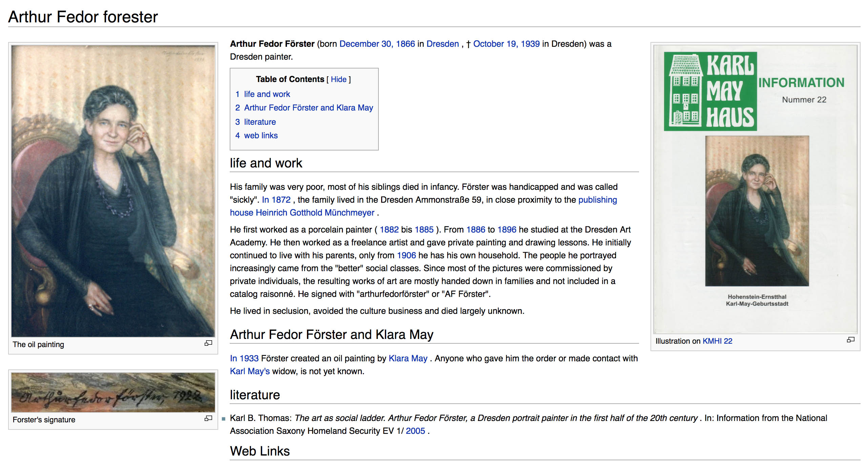Click the 2005 year link in literature
Screen dimensions: 868x463
point(415,431)
